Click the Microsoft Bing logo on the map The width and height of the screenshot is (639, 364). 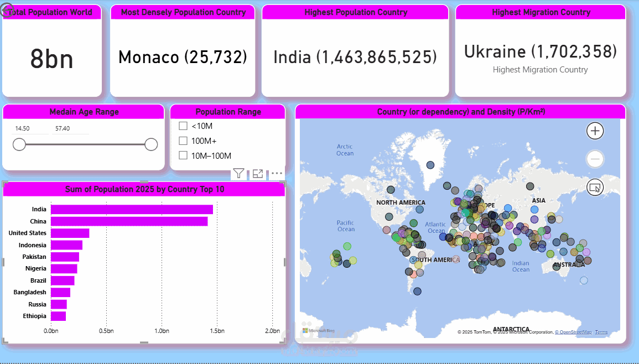click(319, 331)
